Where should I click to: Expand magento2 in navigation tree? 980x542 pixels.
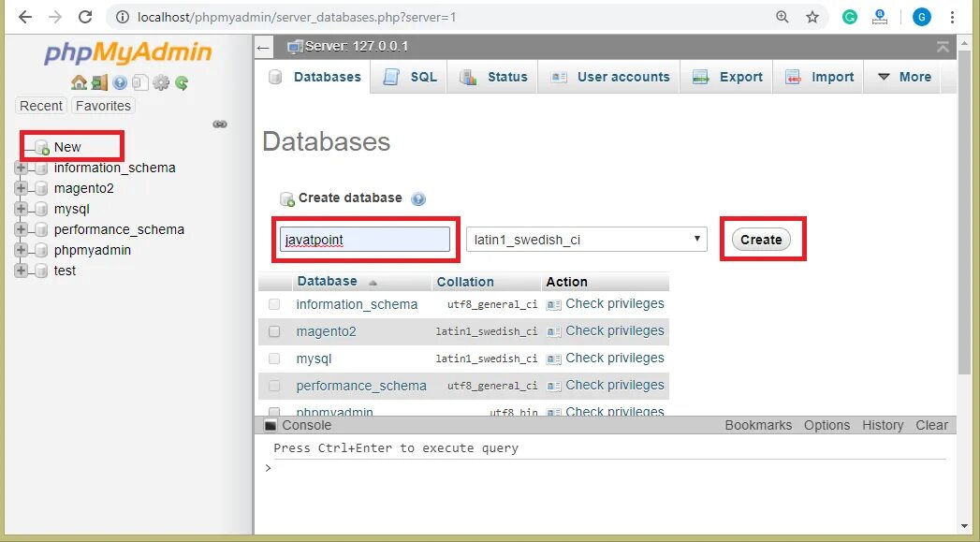(21, 188)
